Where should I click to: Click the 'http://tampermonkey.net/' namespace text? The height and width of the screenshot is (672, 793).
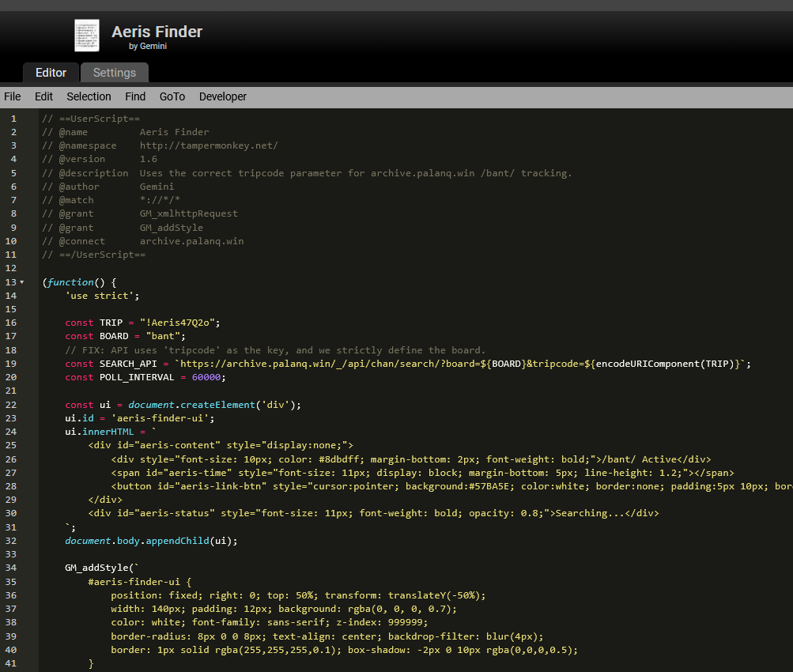pyautogui.click(x=209, y=145)
